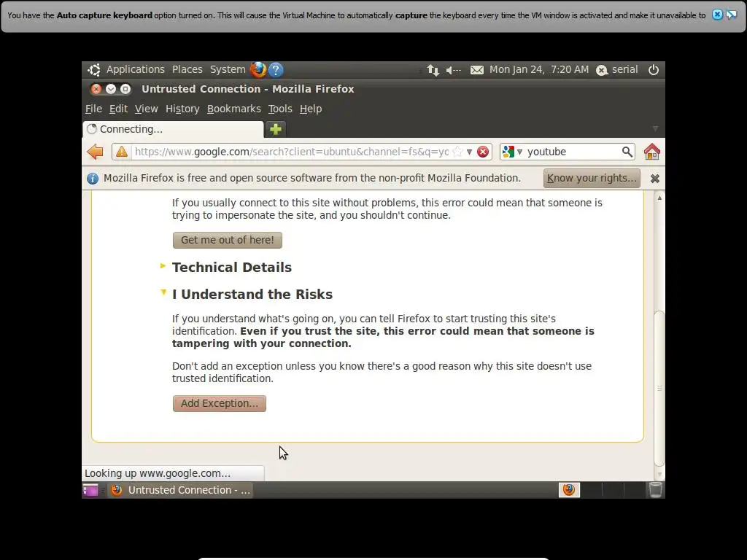Open the File menu
The height and width of the screenshot is (560, 747).
pos(93,109)
